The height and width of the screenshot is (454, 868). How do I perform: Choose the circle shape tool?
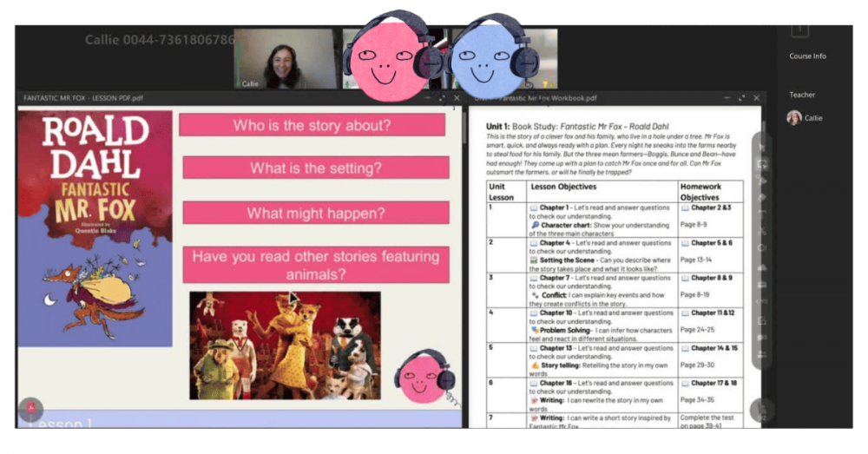click(x=762, y=248)
